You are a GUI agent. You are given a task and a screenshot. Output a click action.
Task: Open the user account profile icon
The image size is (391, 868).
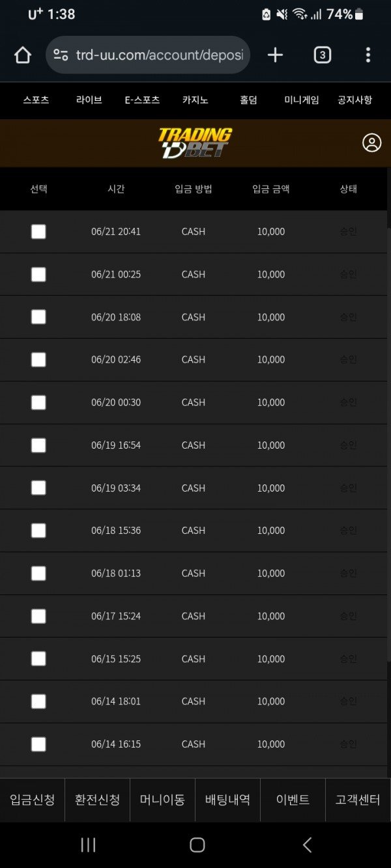372,143
